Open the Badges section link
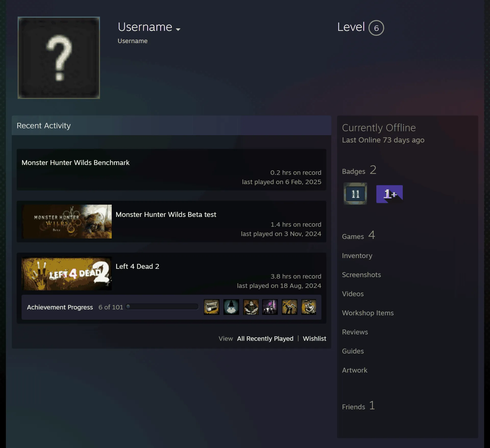 coord(359,170)
